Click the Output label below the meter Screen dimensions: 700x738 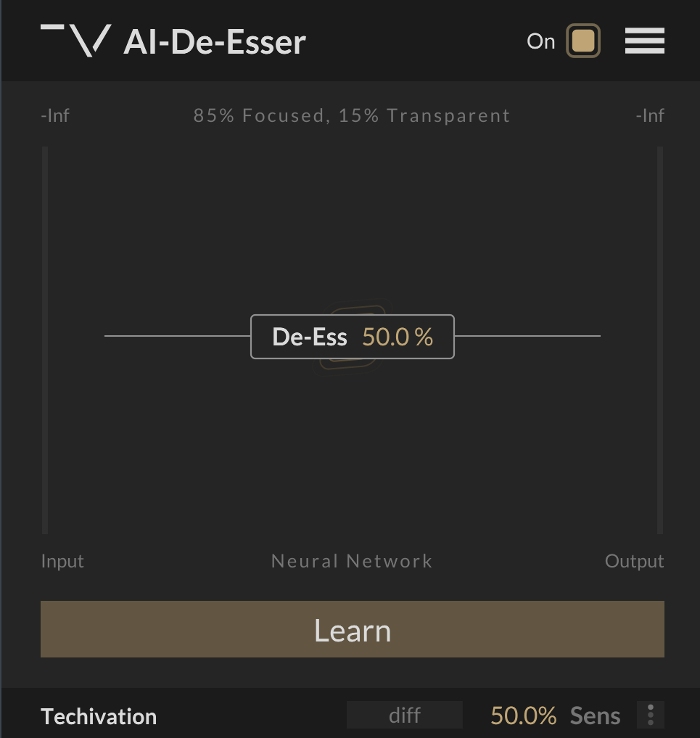point(634,561)
